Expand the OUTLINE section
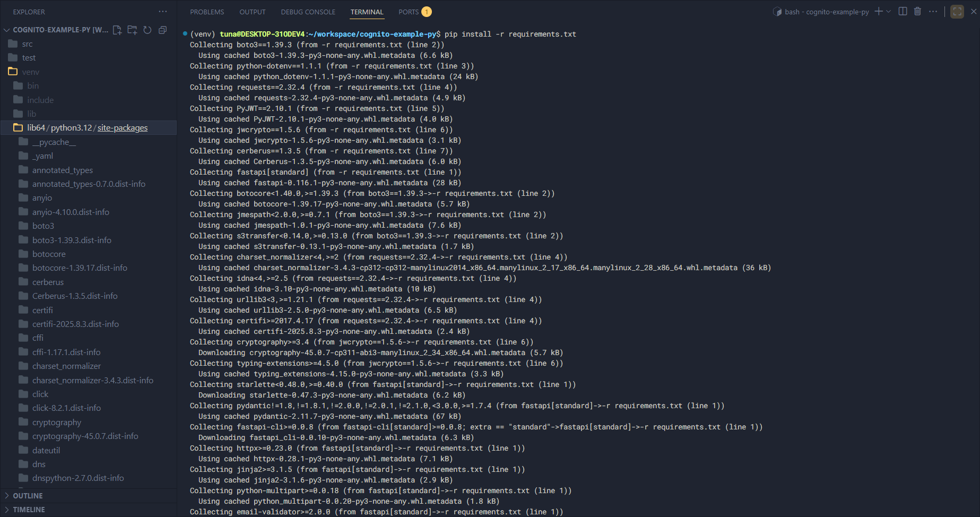 [x=28, y=496]
